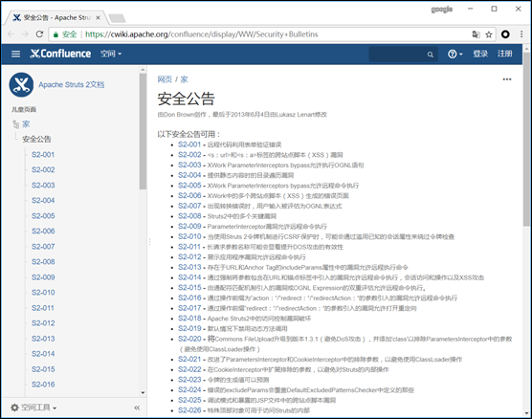The image size is (532, 419).
Task: Bookmark page with the star icon
Action: [x=489, y=34]
